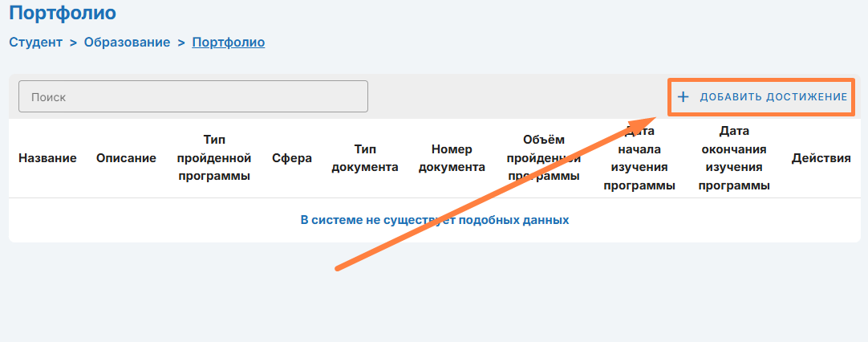Click the Действия column header

coord(821,158)
